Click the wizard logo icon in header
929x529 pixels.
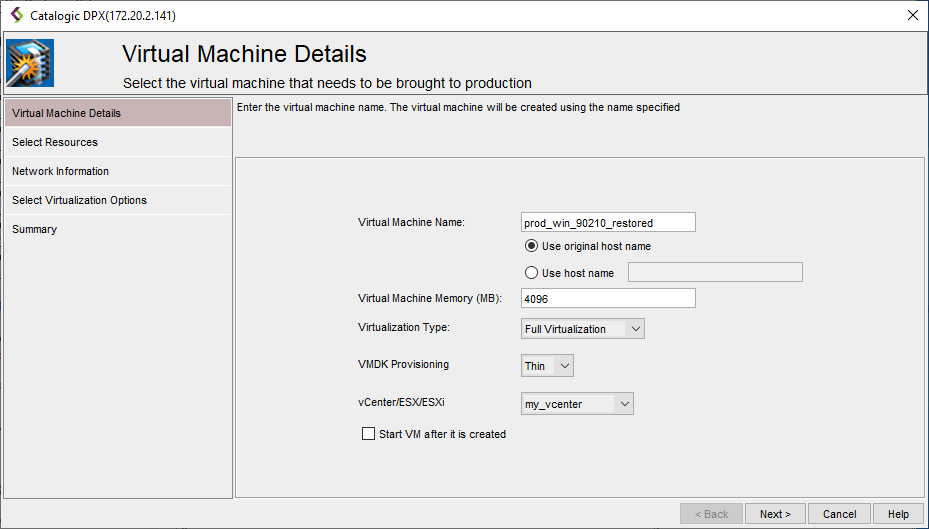tap(30, 63)
